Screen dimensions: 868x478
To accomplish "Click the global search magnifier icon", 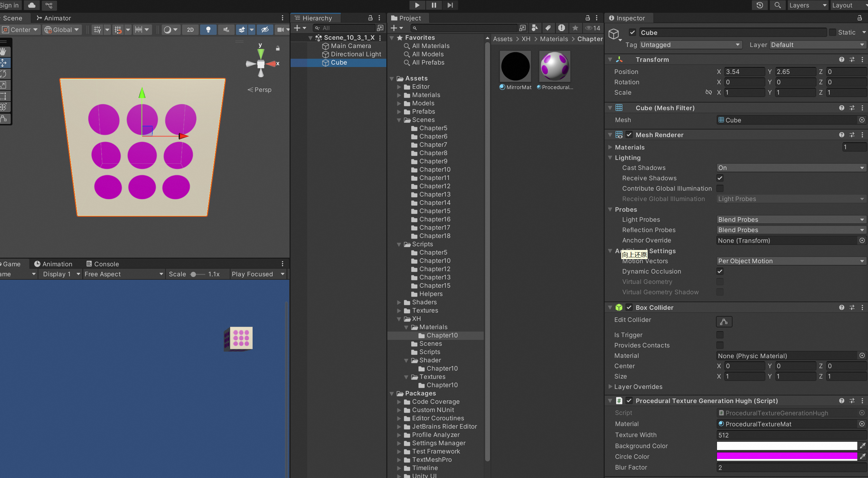I will (777, 5).
